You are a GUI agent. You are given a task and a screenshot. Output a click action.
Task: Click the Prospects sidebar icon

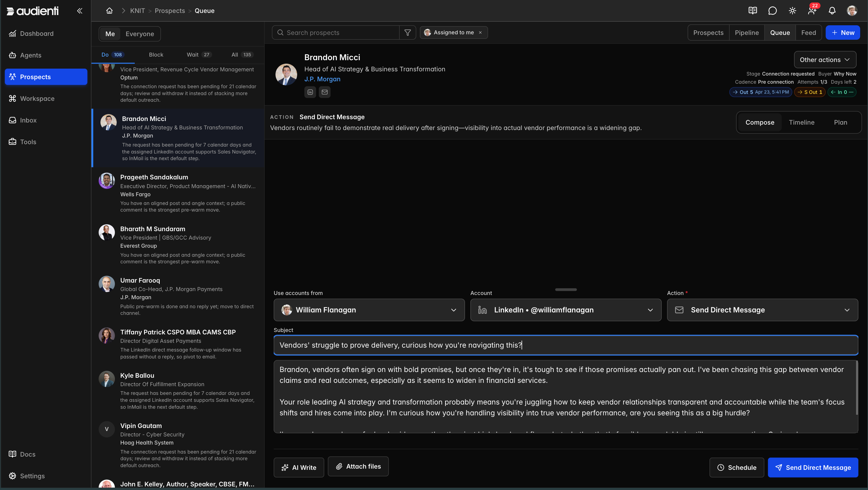point(12,76)
